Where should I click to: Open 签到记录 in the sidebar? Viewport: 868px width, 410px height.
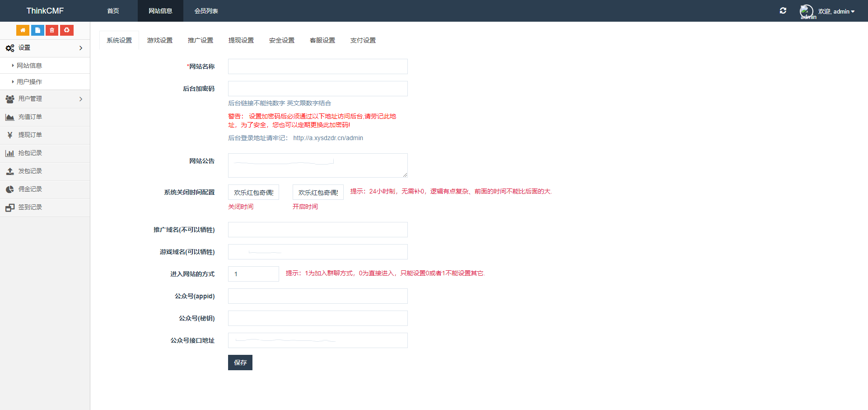[45, 207]
